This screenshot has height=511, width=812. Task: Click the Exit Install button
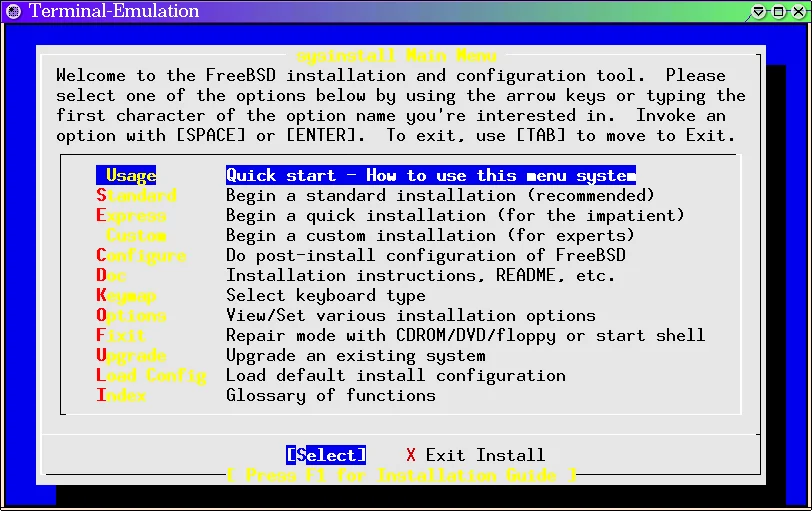point(475,455)
